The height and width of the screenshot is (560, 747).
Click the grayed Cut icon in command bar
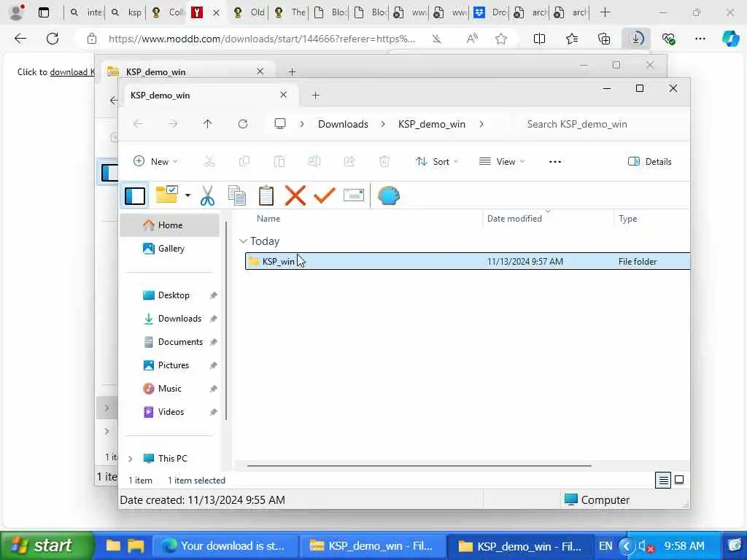pyautogui.click(x=209, y=161)
